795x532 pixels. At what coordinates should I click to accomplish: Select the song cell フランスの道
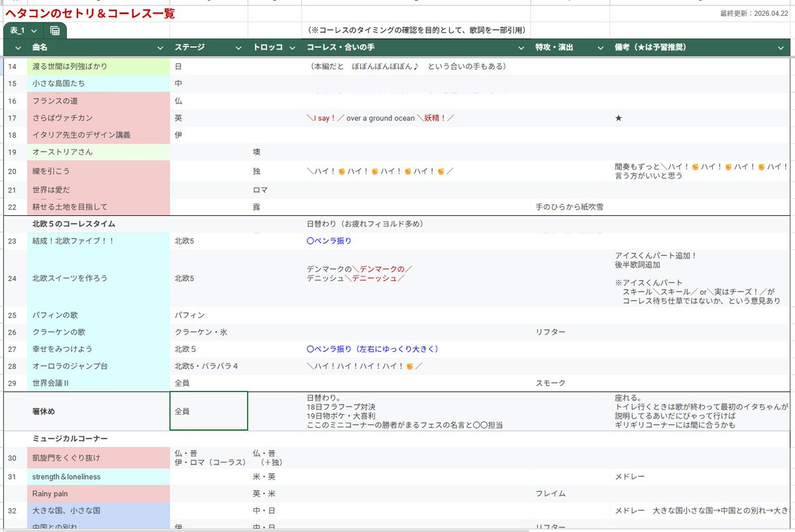click(x=99, y=101)
